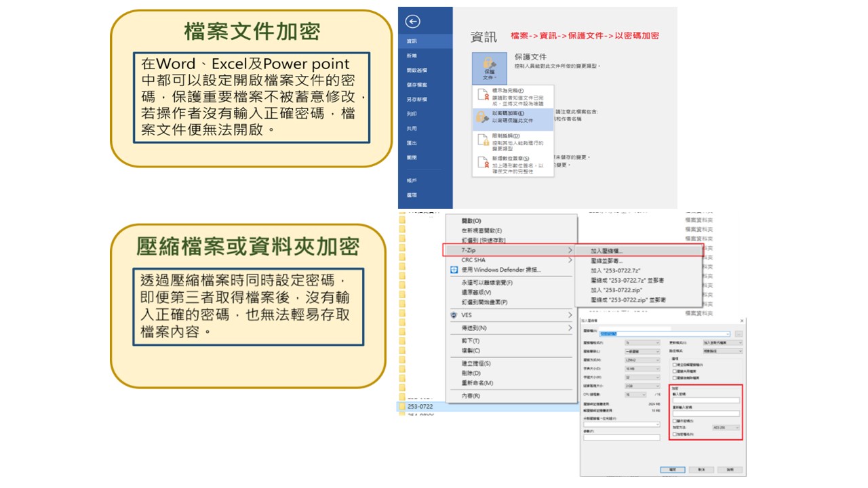This screenshot has height=488, width=868.
Task: Select 儲存檔案 in the backstage sidebar
Action: coord(425,85)
